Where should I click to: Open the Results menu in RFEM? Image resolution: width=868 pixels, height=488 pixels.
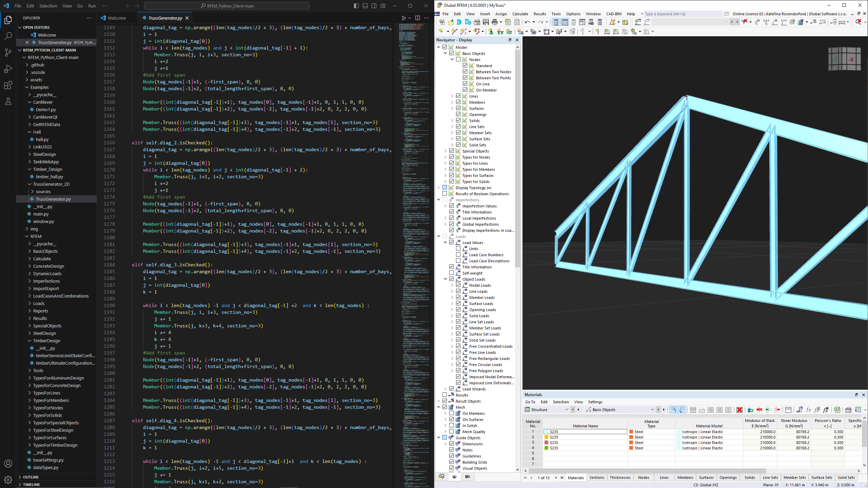click(539, 13)
